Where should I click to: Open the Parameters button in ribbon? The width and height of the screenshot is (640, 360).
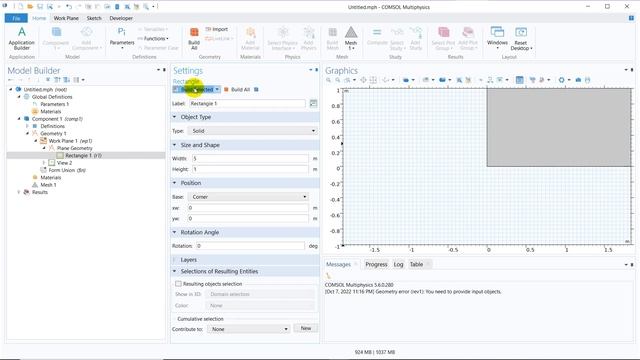point(122,38)
